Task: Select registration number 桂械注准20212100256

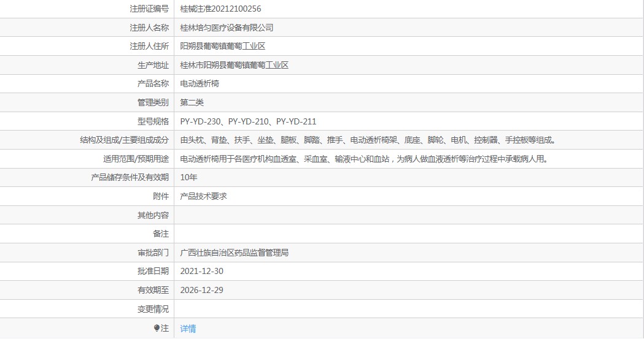Action: (x=220, y=9)
